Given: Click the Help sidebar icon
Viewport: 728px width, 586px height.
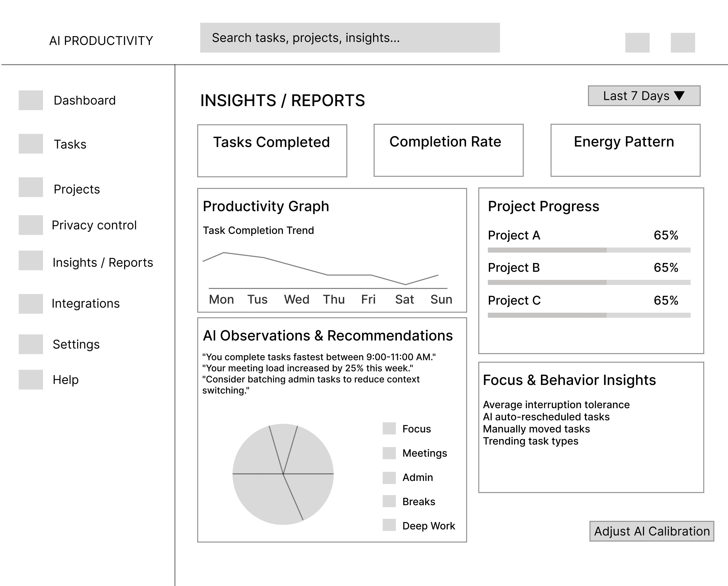Looking at the screenshot, I should point(31,380).
